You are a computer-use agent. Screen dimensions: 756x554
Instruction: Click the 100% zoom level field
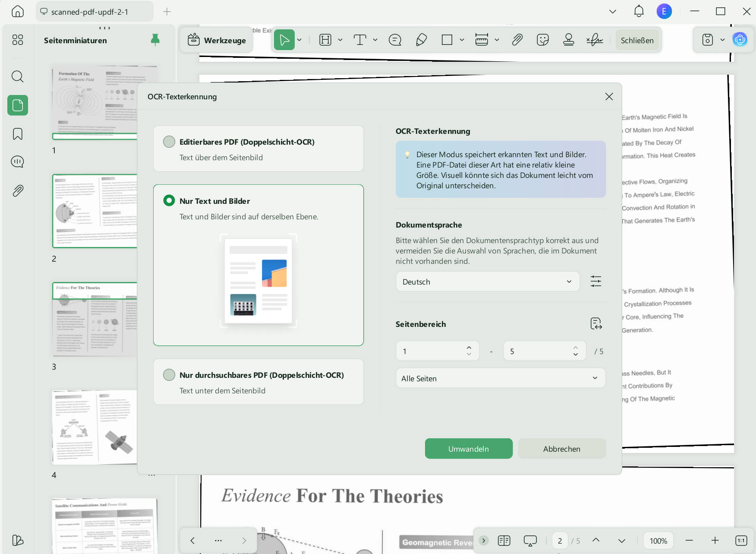(658, 541)
